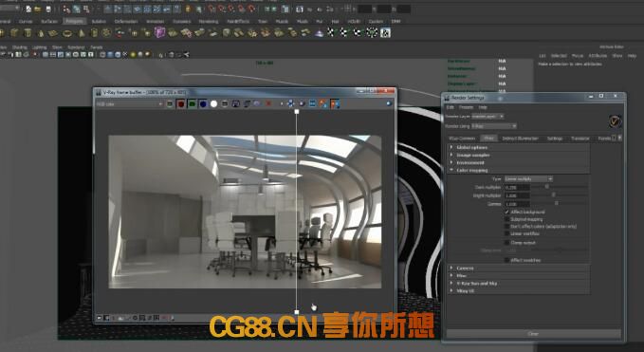Screen dimensions: 644x352
Task: Click the Dark multiplier slider handle
Action: (x=546, y=187)
